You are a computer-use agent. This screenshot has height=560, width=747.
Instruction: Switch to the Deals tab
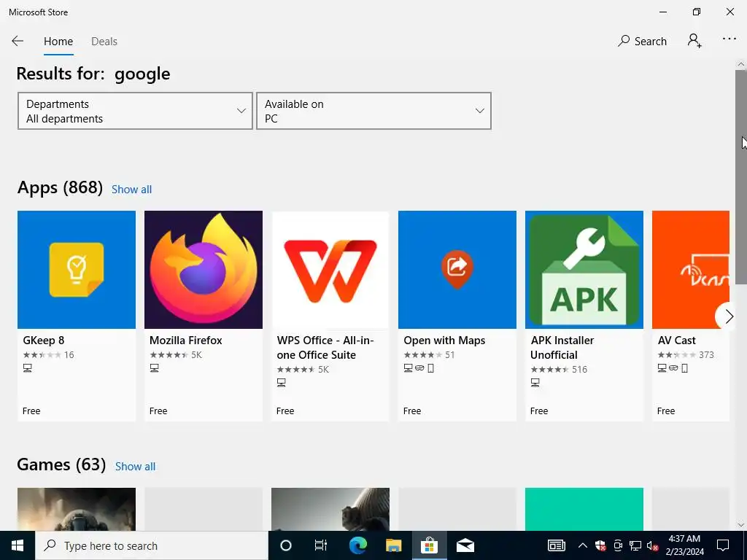click(x=104, y=42)
